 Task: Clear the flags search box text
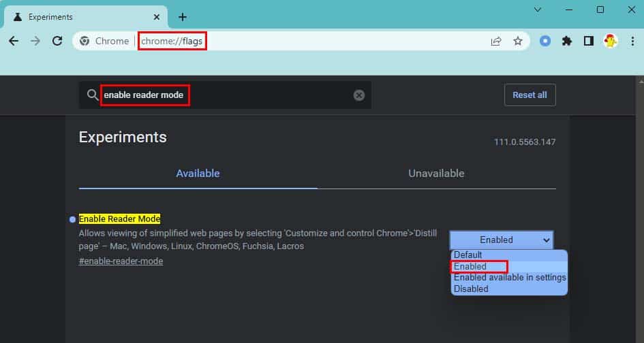(359, 95)
